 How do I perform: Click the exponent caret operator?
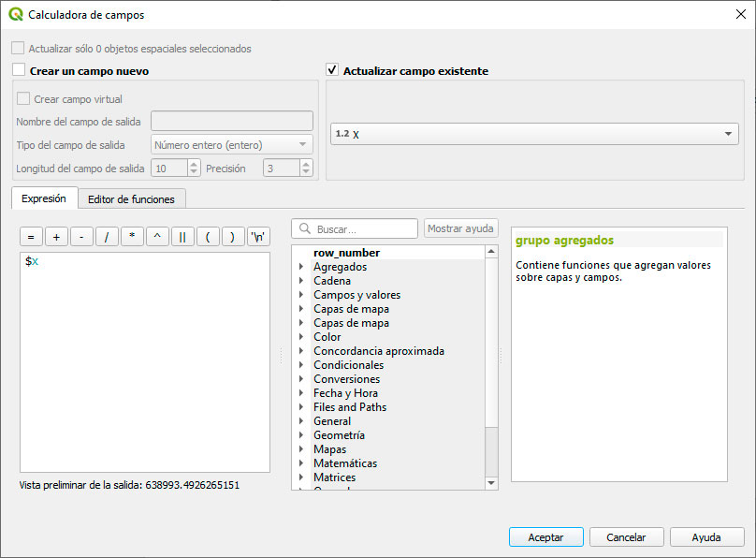pyautogui.click(x=157, y=237)
